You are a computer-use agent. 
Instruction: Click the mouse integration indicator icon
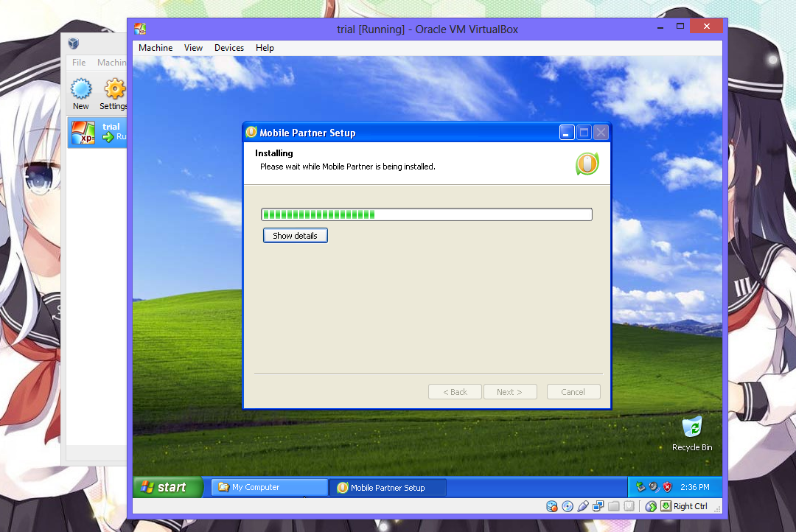click(x=651, y=506)
